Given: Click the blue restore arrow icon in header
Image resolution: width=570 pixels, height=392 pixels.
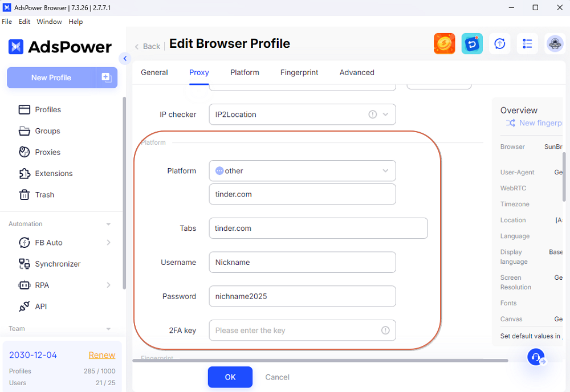Looking at the screenshot, I should point(472,44).
